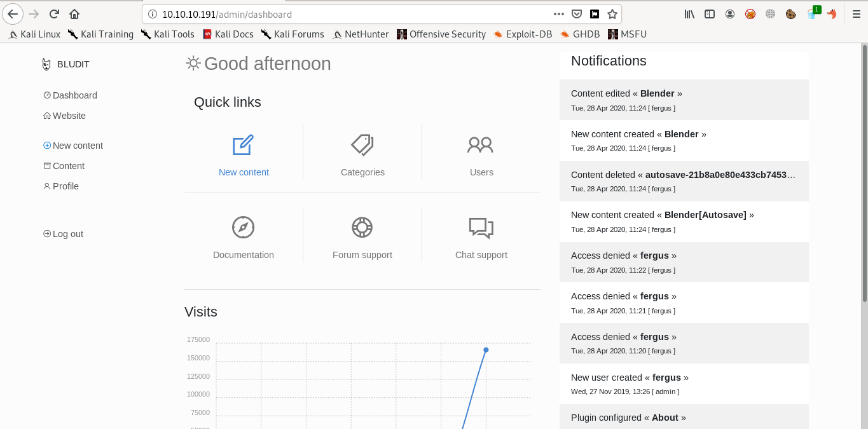Image resolution: width=868 pixels, height=429 pixels.
Task: Click Log out in the sidebar
Action: point(67,234)
